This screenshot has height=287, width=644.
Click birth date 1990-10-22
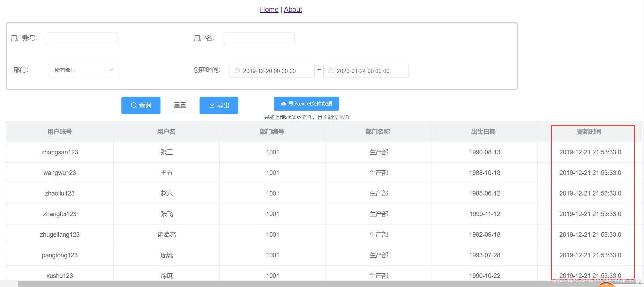click(485, 276)
